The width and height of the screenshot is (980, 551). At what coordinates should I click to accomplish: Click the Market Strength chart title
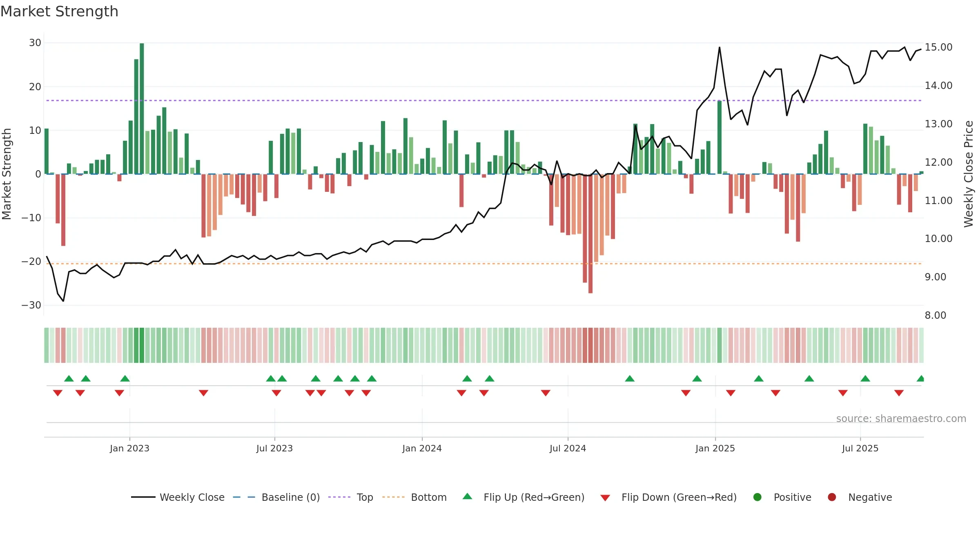click(x=59, y=11)
